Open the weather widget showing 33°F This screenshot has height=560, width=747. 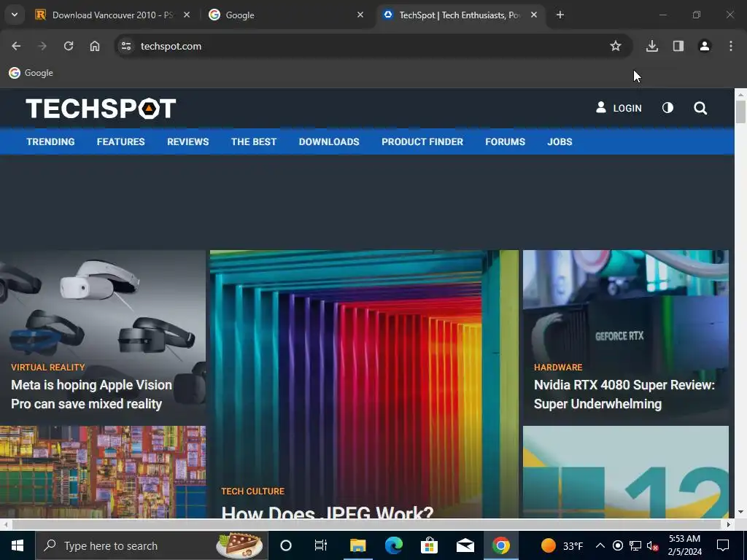562,545
